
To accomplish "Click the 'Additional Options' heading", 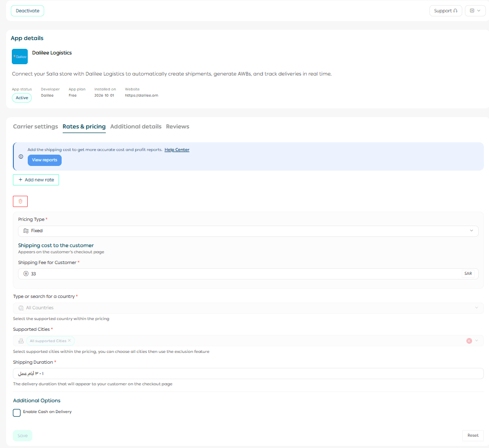I will [x=37, y=401].
